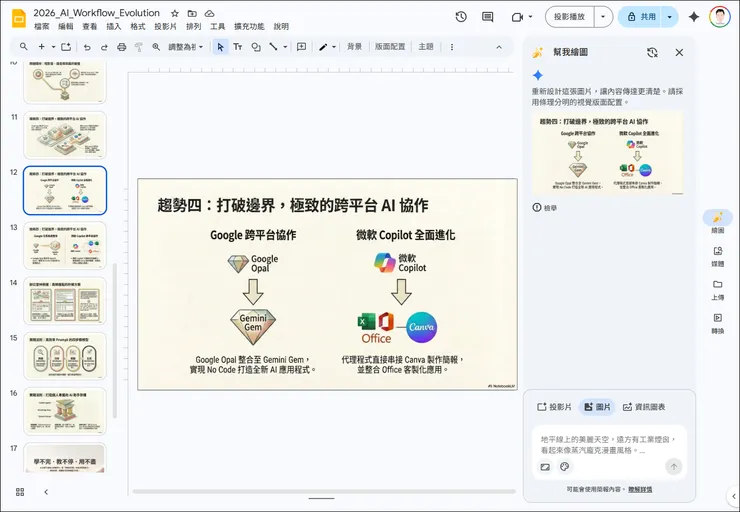Start the 投影播放 slideshow
The height and width of the screenshot is (512, 740).
coord(570,17)
